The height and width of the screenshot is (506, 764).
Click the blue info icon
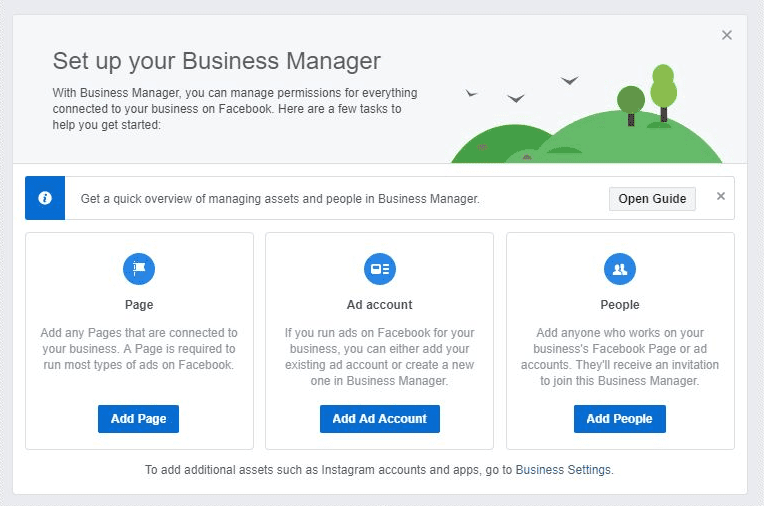[x=45, y=198]
